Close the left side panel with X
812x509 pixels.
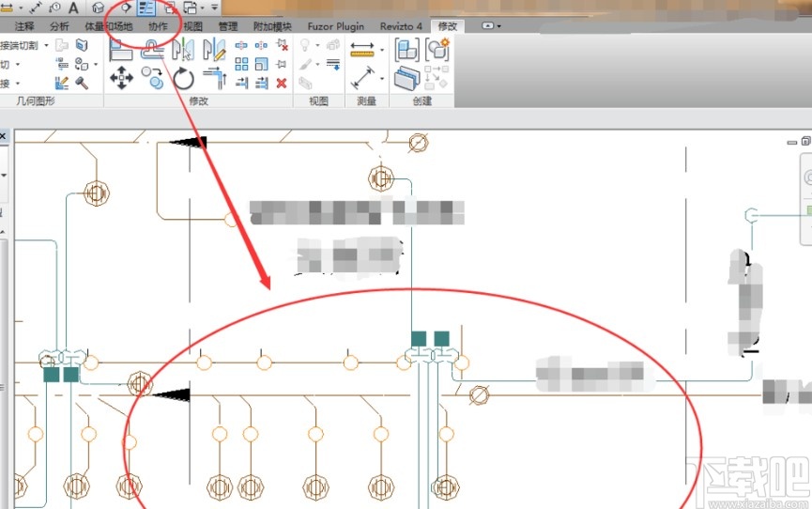click(x=3, y=136)
